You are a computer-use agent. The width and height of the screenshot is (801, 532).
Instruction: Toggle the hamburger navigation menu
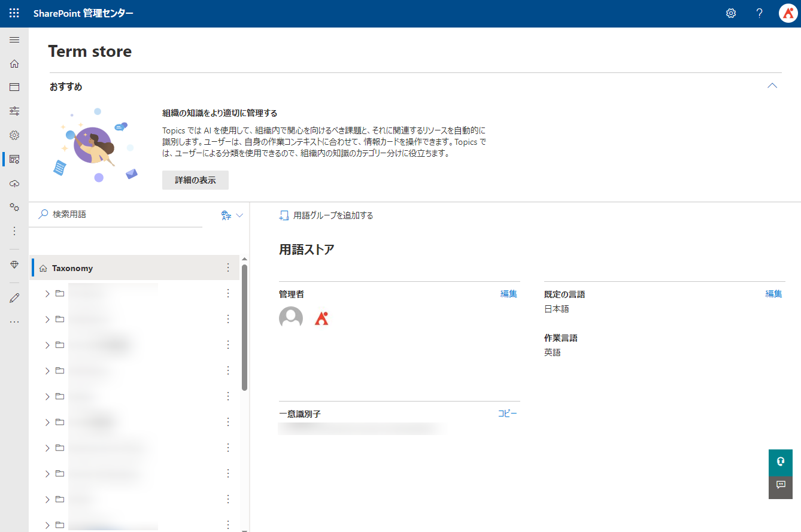[x=14, y=40]
